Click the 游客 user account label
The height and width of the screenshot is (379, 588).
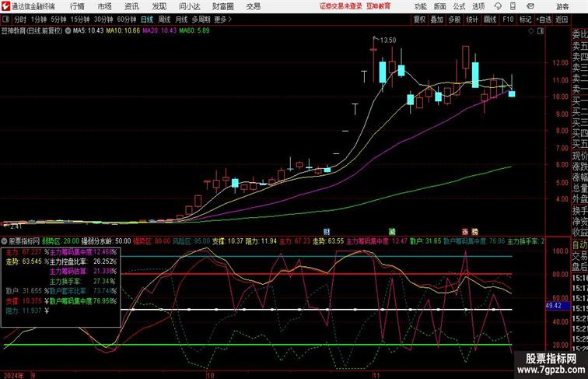click(x=562, y=6)
